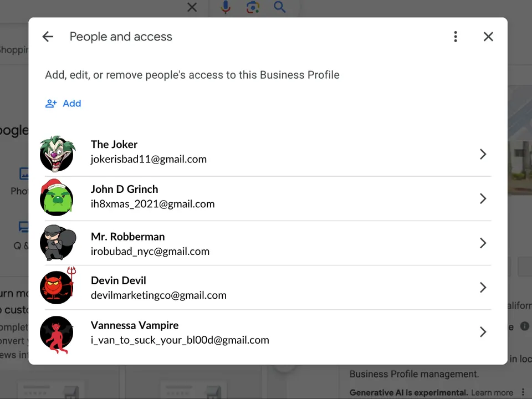532x399 pixels.
Task: Go back with the left arrow icon
Action: tap(48, 37)
